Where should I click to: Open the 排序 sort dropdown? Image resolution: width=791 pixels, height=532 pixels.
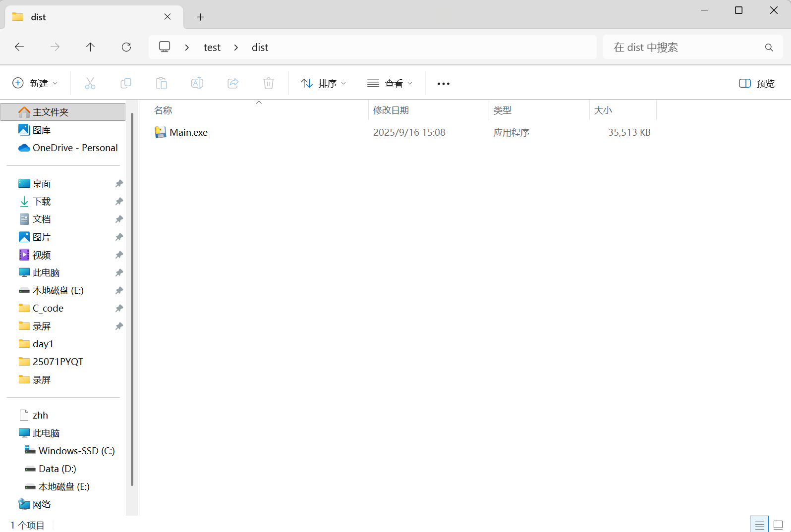323,83
